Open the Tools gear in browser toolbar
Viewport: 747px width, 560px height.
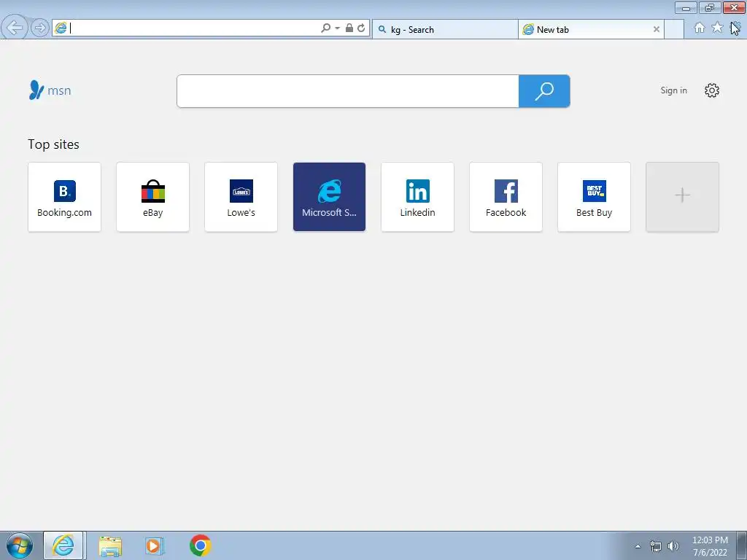click(x=735, y=28)
